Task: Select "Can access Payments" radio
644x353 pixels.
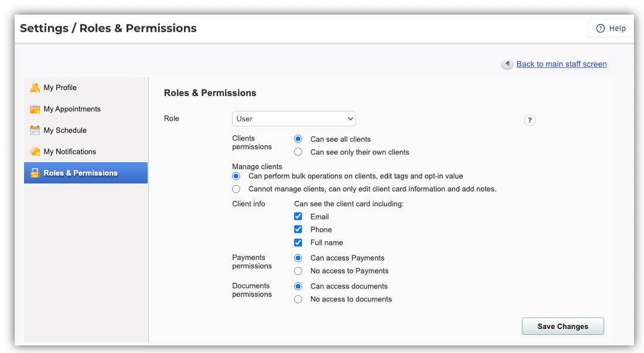Action: (298, 258)
